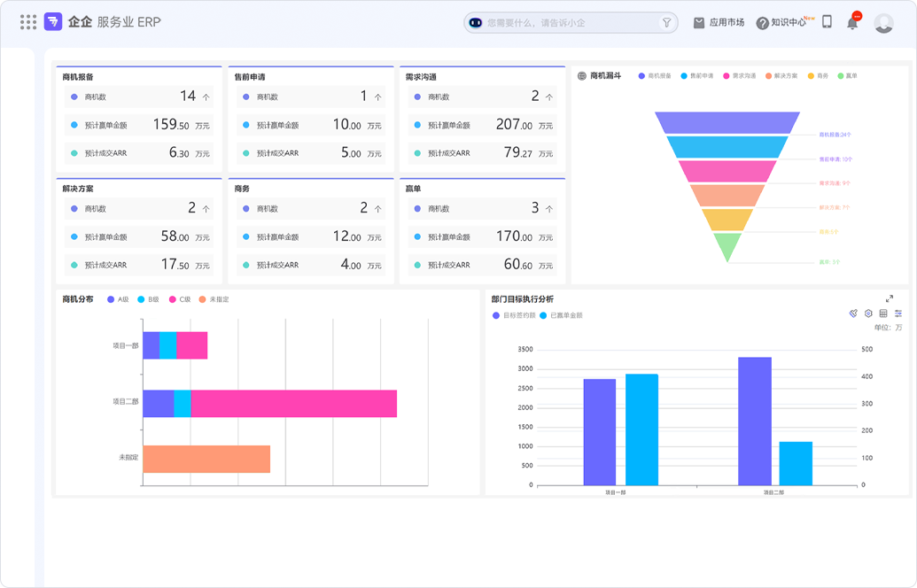This screenshot has width=917, height=588.
Task: Click the 预计赢单金额 row in 需求沟通 card
Action: coord(482,125)
